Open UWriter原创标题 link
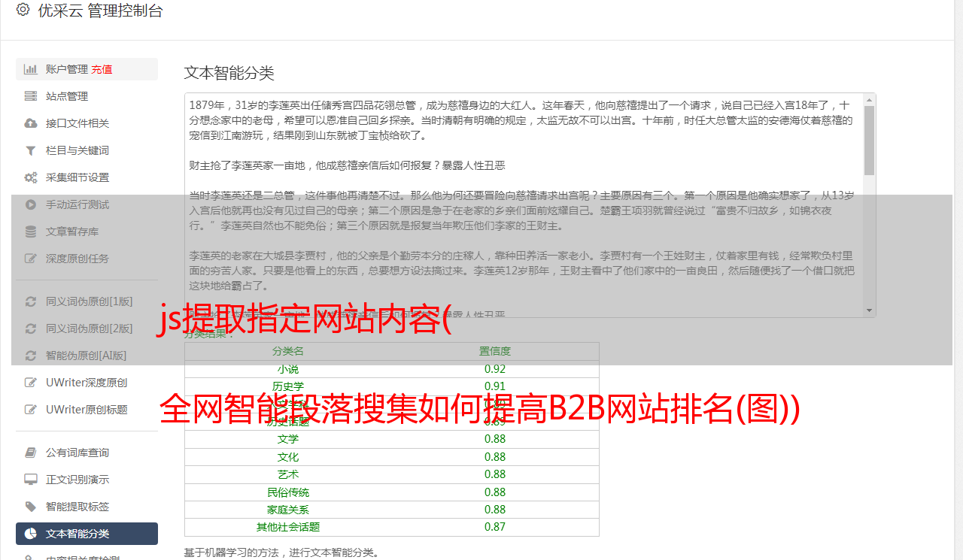 tap(87, 410)
